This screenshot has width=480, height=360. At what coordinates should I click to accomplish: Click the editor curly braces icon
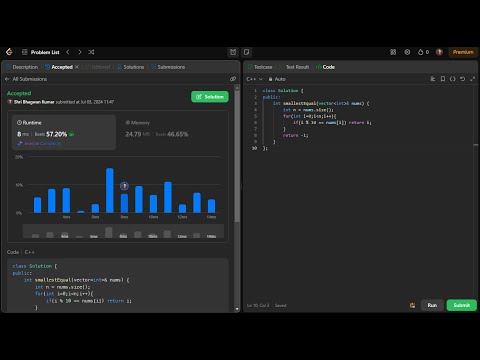[x=452, y=79]
